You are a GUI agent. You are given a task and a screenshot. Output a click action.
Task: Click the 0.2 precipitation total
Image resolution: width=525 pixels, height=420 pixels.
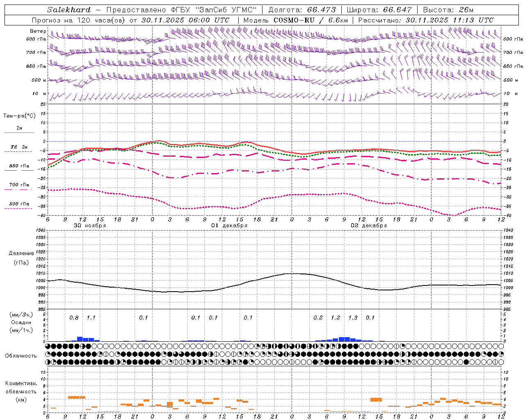pos(318,317)
